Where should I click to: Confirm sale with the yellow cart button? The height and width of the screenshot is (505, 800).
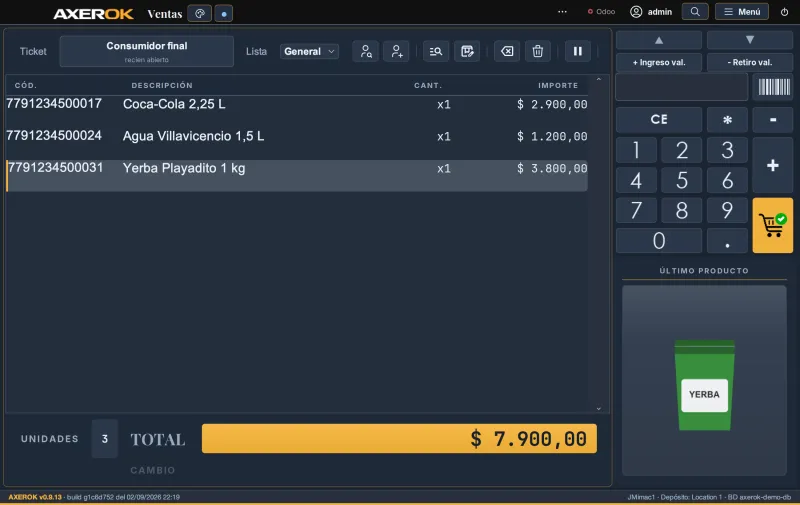tap(772, 225)
